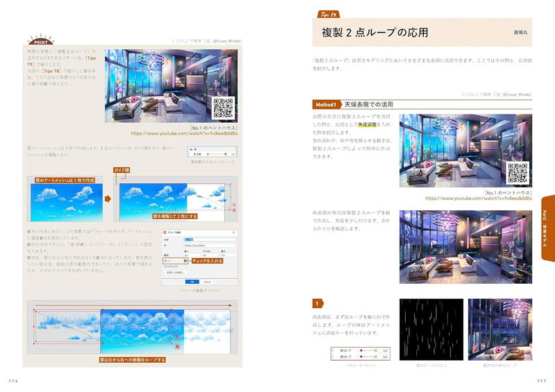
Task: Click the orange arrow between cloud images
Action: 108,198
